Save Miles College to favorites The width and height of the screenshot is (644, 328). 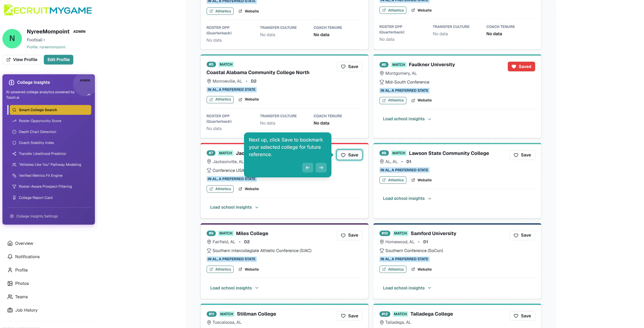[350, 235]
